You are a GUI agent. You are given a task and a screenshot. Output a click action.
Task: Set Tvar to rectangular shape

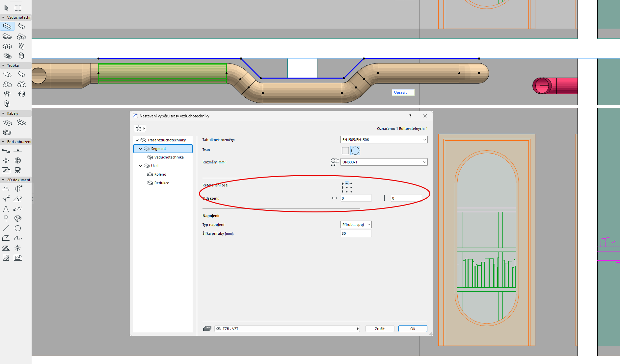coord(345,151)
